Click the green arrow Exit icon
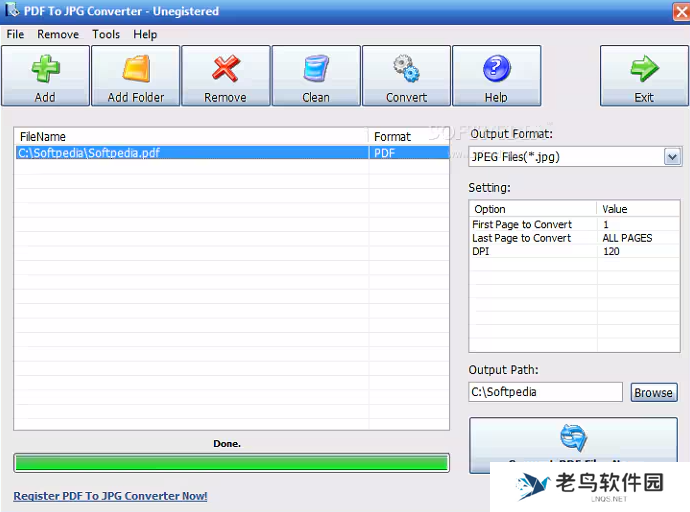Screen dimensions: 690x512 (644, 70)
